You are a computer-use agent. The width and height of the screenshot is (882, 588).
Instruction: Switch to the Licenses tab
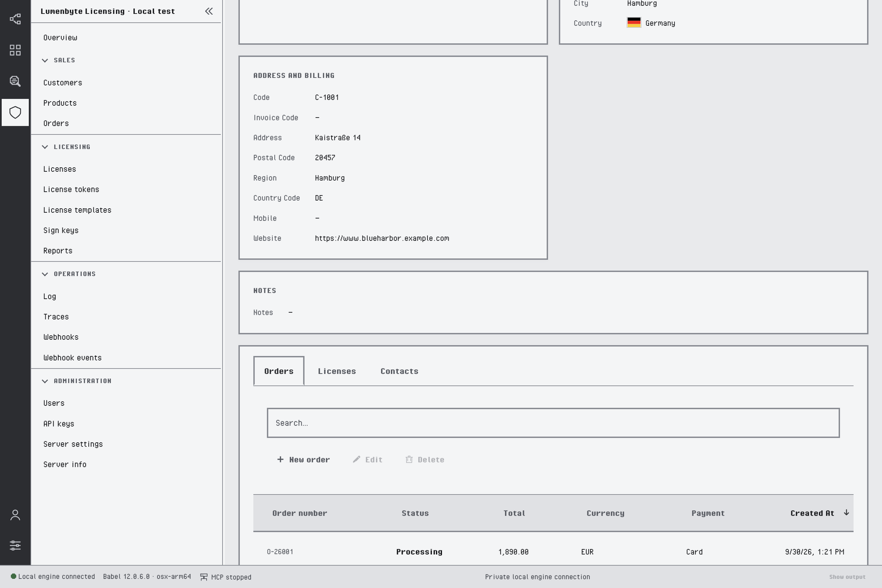coord(337,371)
